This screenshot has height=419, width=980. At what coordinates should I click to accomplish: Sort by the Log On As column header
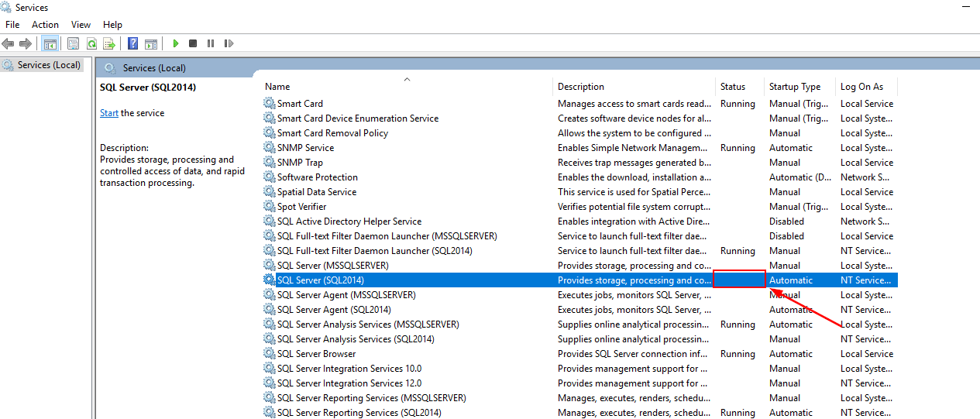tap(861, 87)
